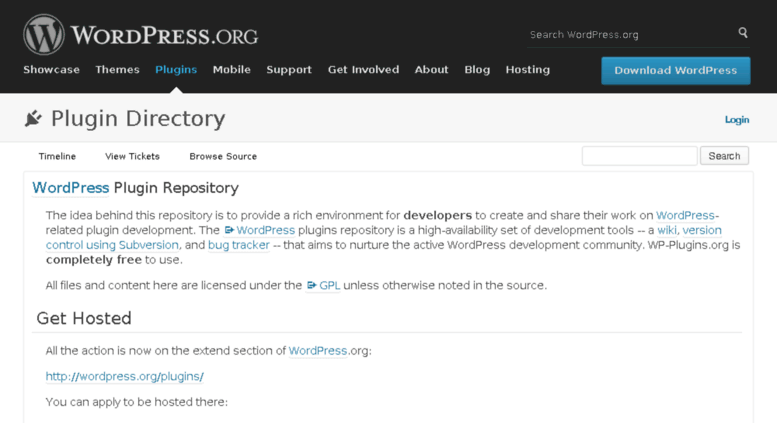The image size is (777, 423).
Task: Click 'You can apply to be hosted there:' text
Action: click(x=137, y=402)
